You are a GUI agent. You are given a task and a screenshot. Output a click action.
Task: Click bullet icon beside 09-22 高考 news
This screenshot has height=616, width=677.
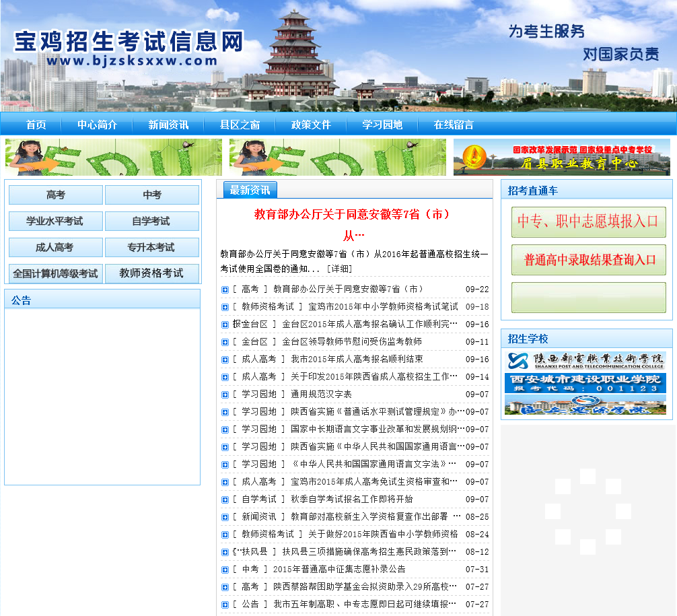click(x=225, y=290)
